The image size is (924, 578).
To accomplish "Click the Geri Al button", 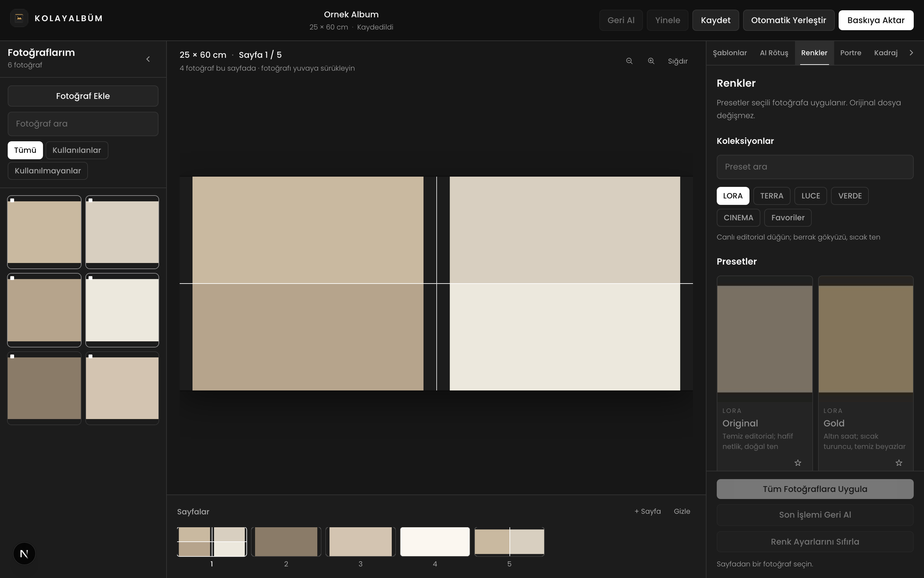I will click(x=621, y=20).
